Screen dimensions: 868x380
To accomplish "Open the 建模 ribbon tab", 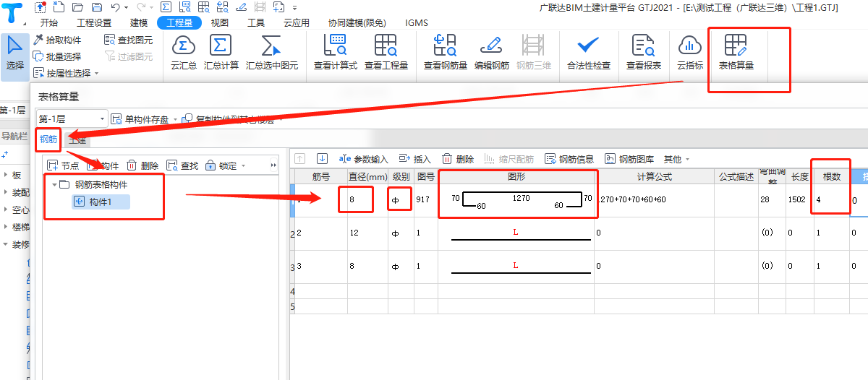I will [x=139, y=23].
